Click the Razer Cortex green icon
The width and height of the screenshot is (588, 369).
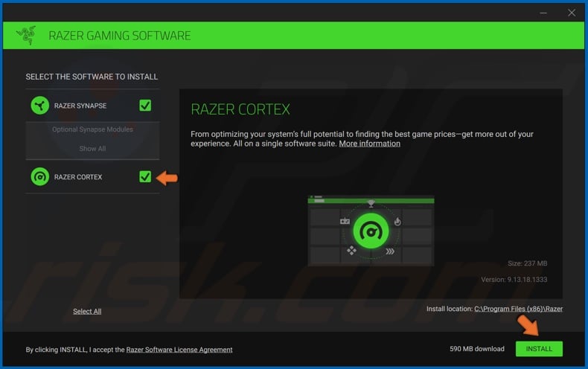click(39, 176)
